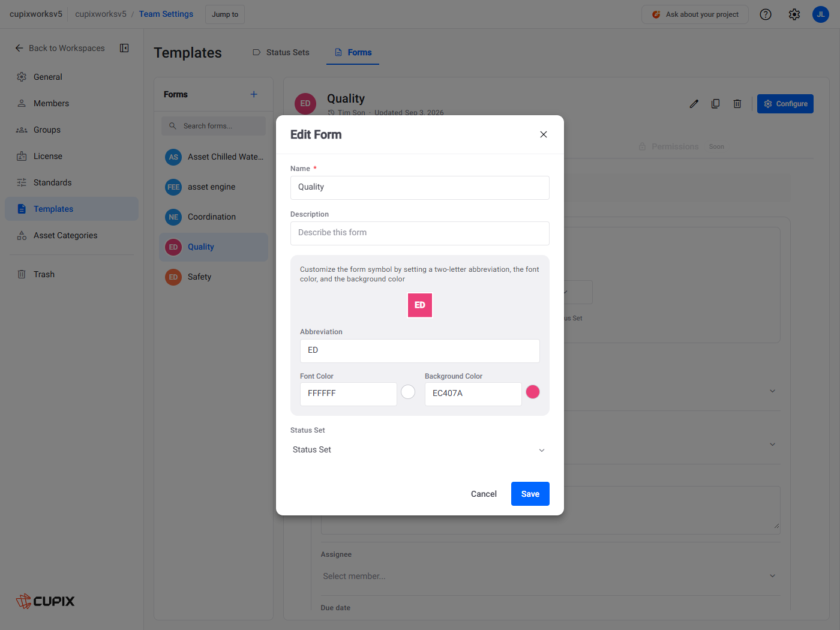
Task: Open Standards in sidebar
Action: [72, 182]
